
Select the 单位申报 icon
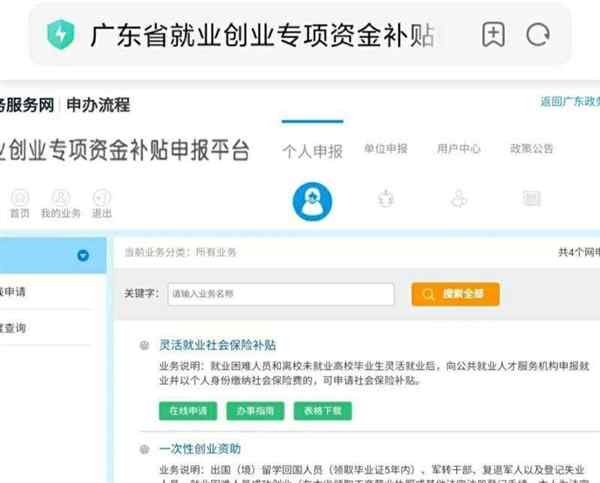coord(386,199)
